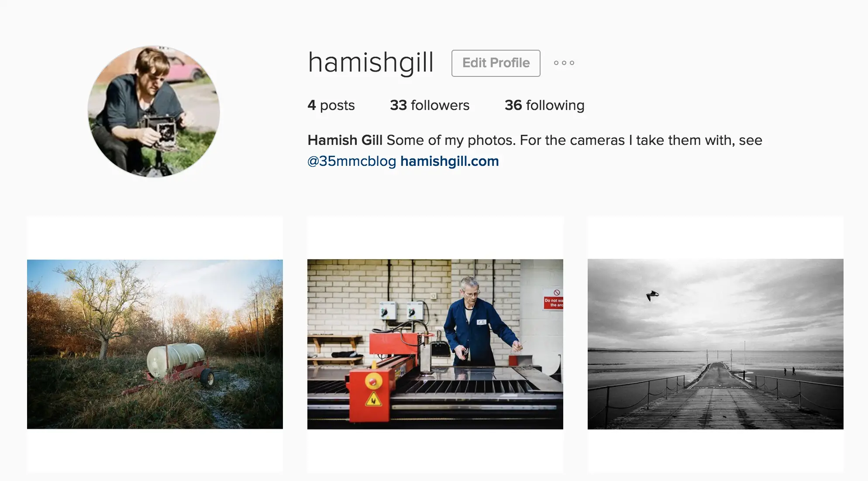
Task: Click the flying bird in pier photo
Action: click(652, 296)
